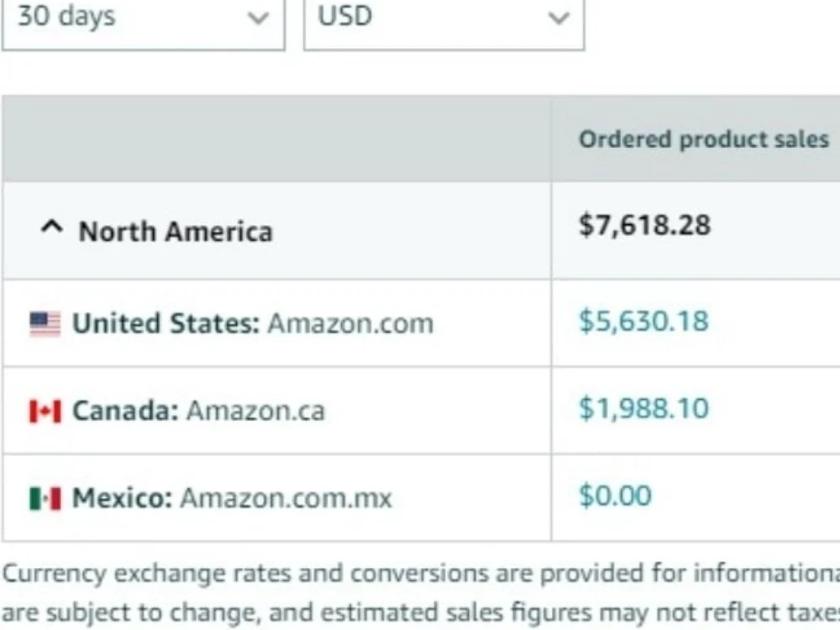Image resolution: width=840 pixels, height=630 pixels.
Task: Click the North America region label
Action: (176, 232)
